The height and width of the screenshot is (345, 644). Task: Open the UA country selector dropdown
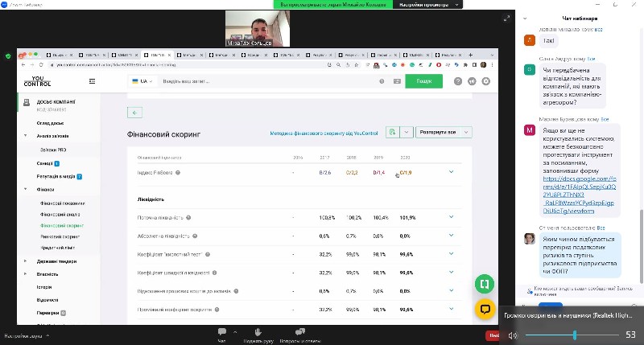point(142,81)
